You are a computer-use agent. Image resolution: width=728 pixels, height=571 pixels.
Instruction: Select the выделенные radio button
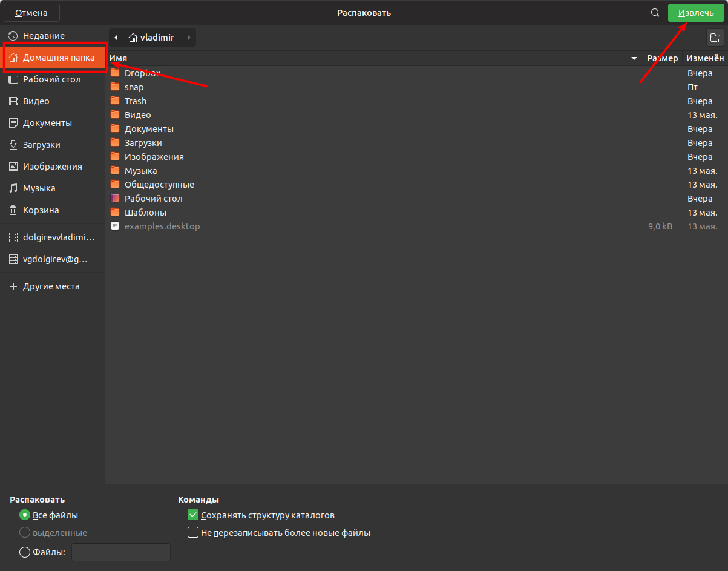pyautogui.click(x=25, y=533)
